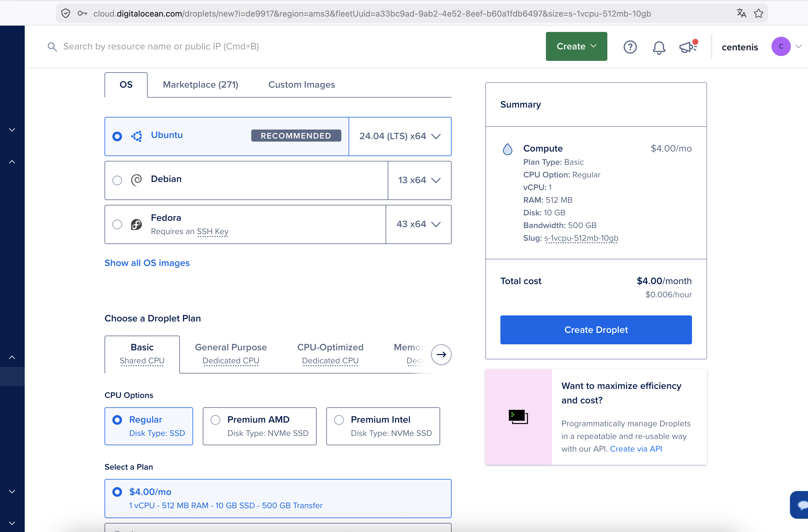
Task: Show more plan types with the arrow button
Action: pos(441,355)
